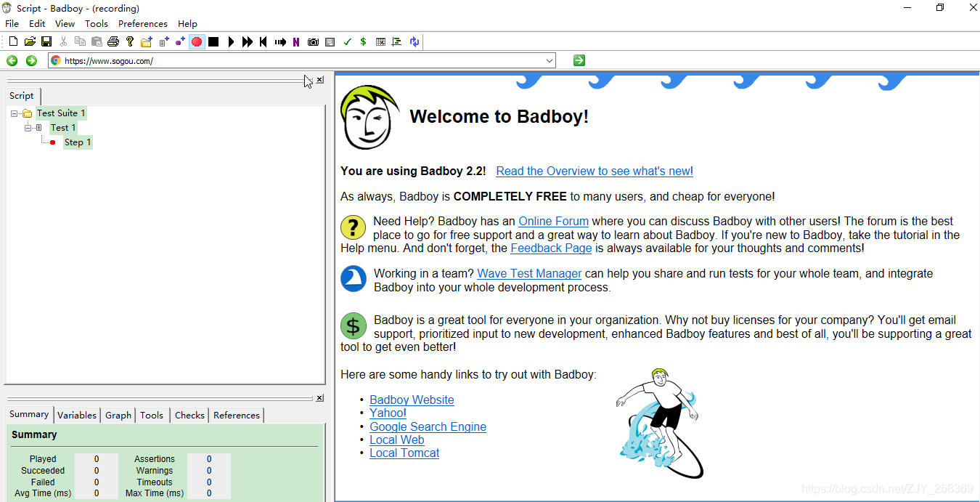Open the Badboy Website link
The height and width of the screenshot is (502, 980).
[x=412, y=400]
